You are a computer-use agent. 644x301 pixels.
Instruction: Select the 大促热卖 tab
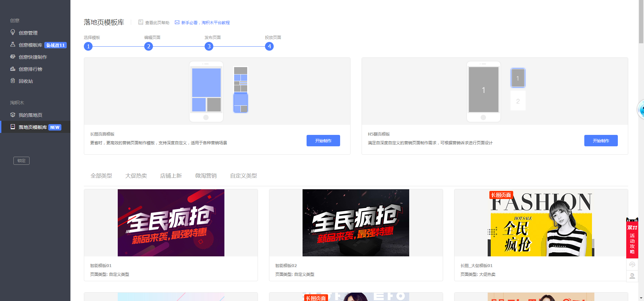click(x=136, y=176)
